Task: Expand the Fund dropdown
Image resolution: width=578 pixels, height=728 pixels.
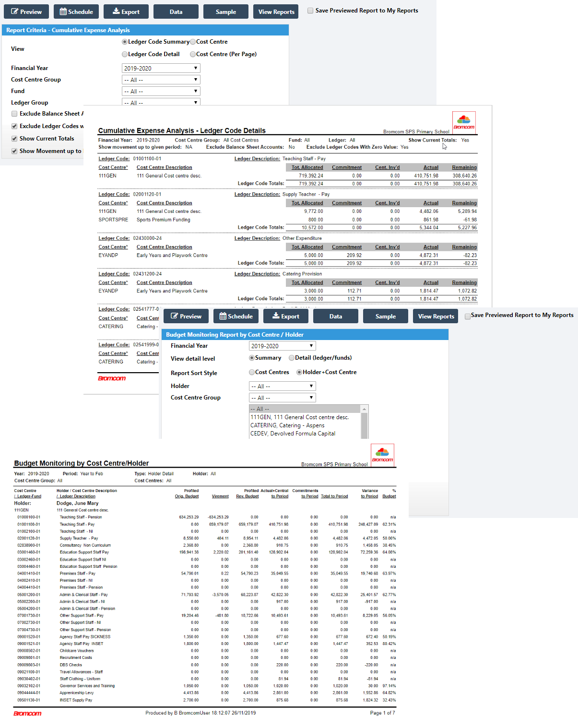Action: coord(161,91)
